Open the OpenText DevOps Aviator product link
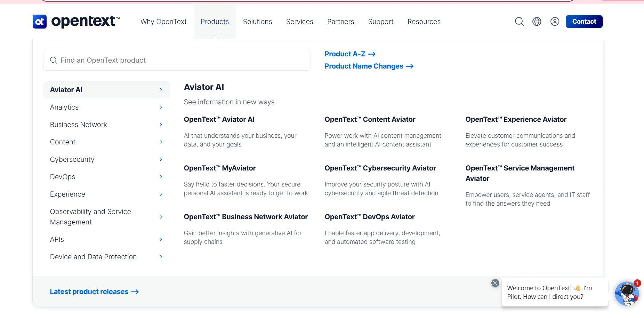 pos(370,217)
